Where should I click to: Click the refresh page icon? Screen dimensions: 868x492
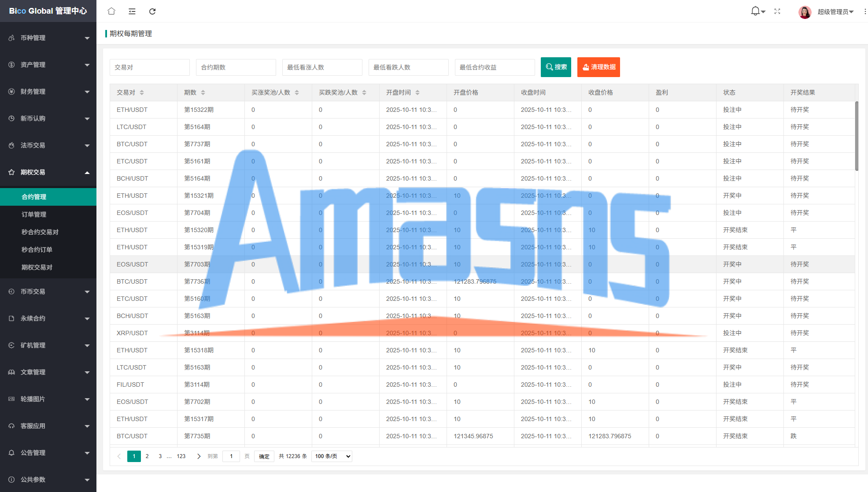pyautogui.click(x=152, y=11)
